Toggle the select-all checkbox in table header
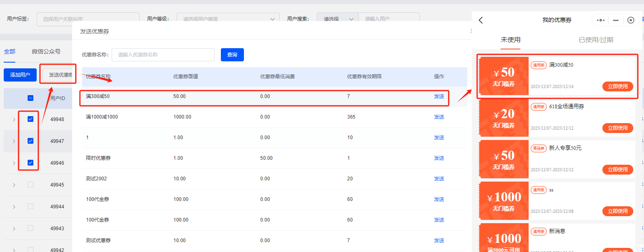644x252 pixels. tap(30, 98)
